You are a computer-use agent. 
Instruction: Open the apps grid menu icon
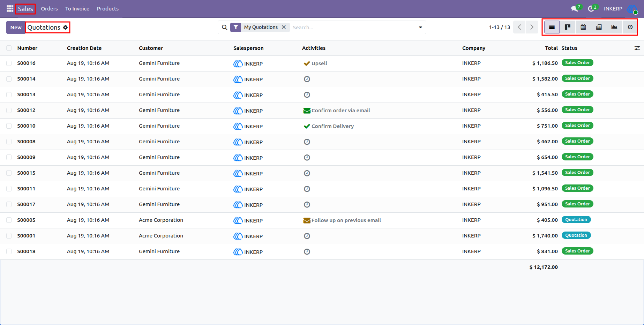tap(10, 9)
